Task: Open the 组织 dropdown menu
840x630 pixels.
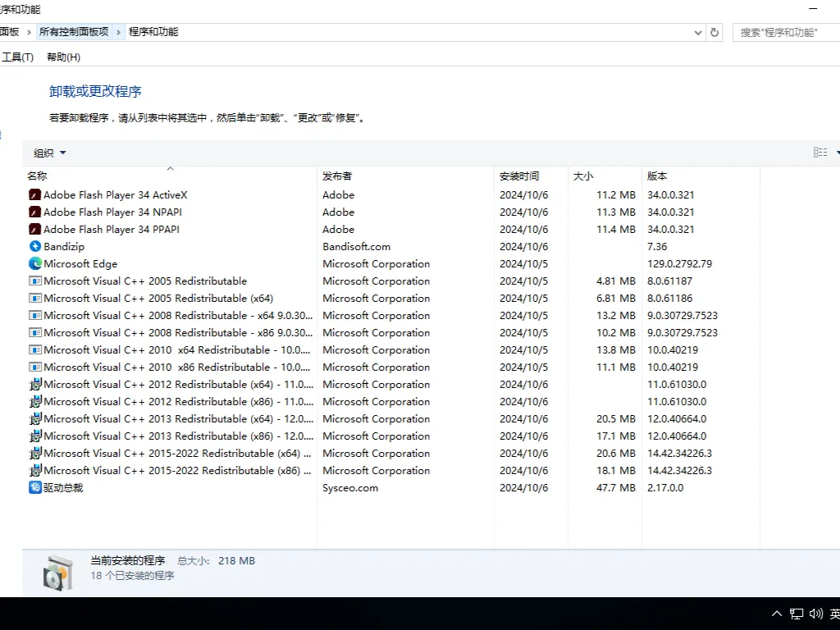Action: [48, 153]
